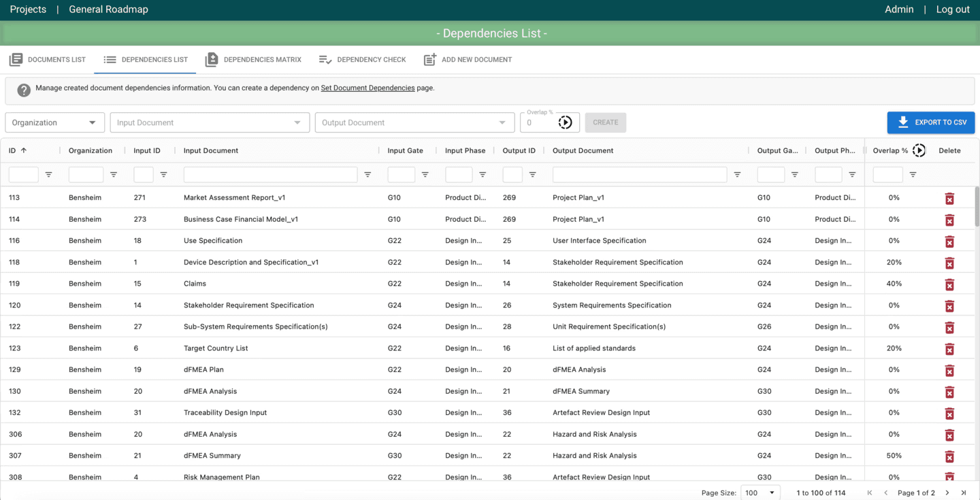Open the Organization dropdown
This screenshot has height=500, width=980.
pyautogui.click(x=54, y=122)
